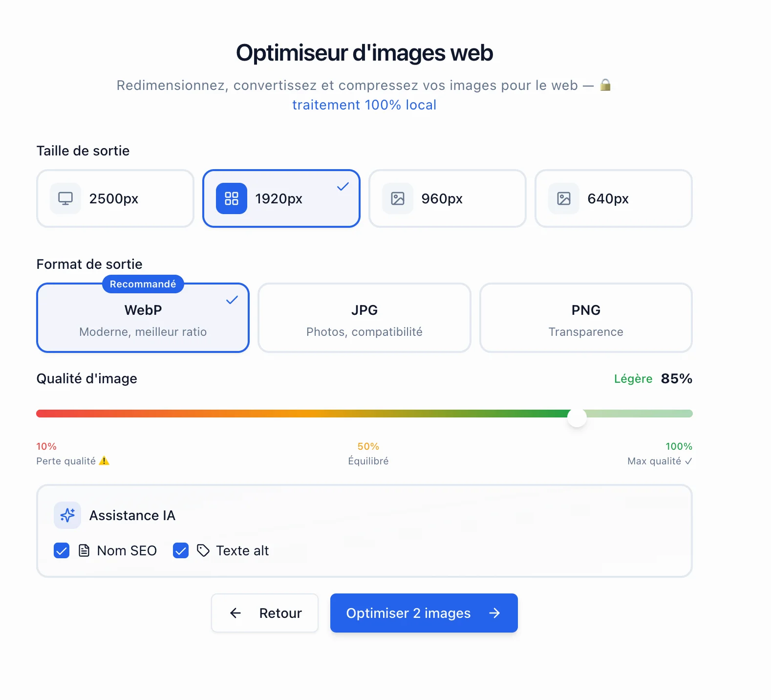The height and width of the screenshot is (700, 771).
Task: Select the JPG output format
Action: pyautogui.click(x=364, y=318)
